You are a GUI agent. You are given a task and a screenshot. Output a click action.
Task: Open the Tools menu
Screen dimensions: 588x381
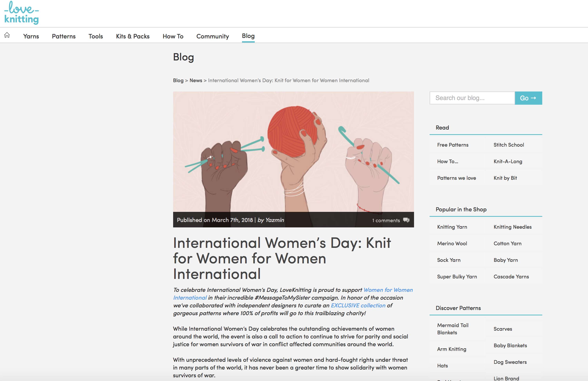pyautogui.click(x=96, y=36)
